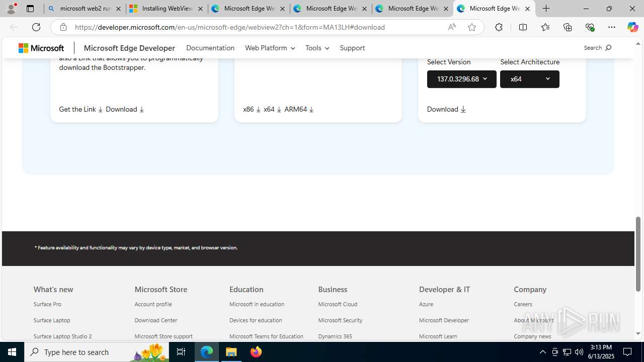The width and height of the screenshot is (644, 362).
Task: Open the version dropdown 137.0.3296.68
Action: [462, 79]
